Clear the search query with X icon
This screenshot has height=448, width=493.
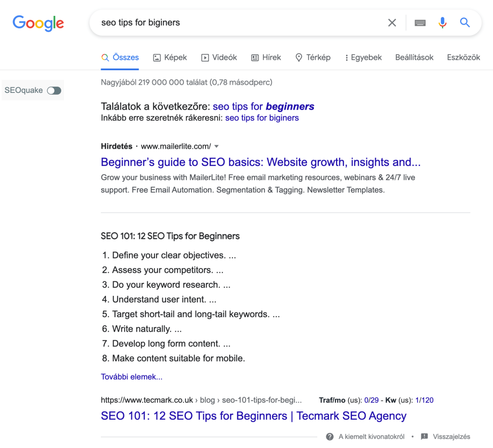point(392,23)
